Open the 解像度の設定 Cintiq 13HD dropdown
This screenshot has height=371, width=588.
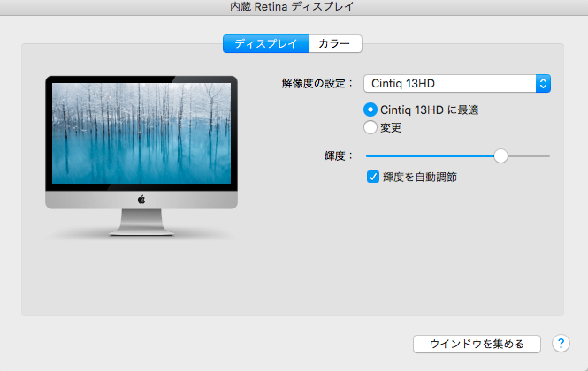[457, 84]
